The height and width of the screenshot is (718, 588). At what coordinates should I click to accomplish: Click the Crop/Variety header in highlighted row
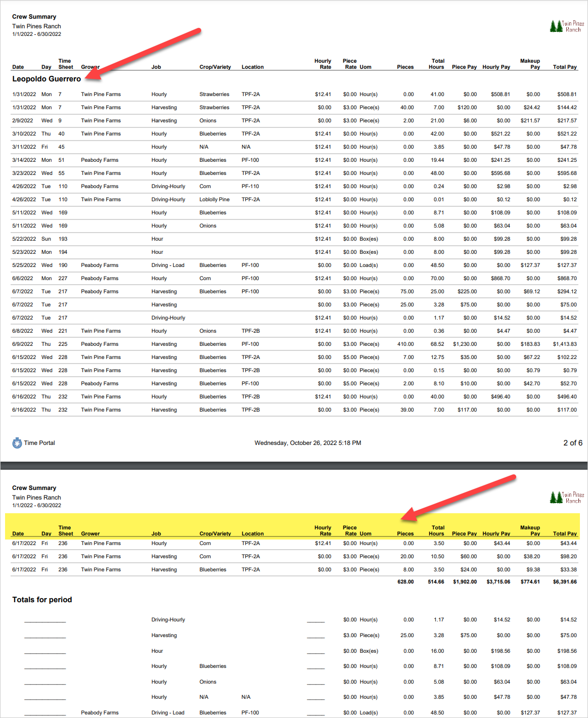(x=215, y=533)
